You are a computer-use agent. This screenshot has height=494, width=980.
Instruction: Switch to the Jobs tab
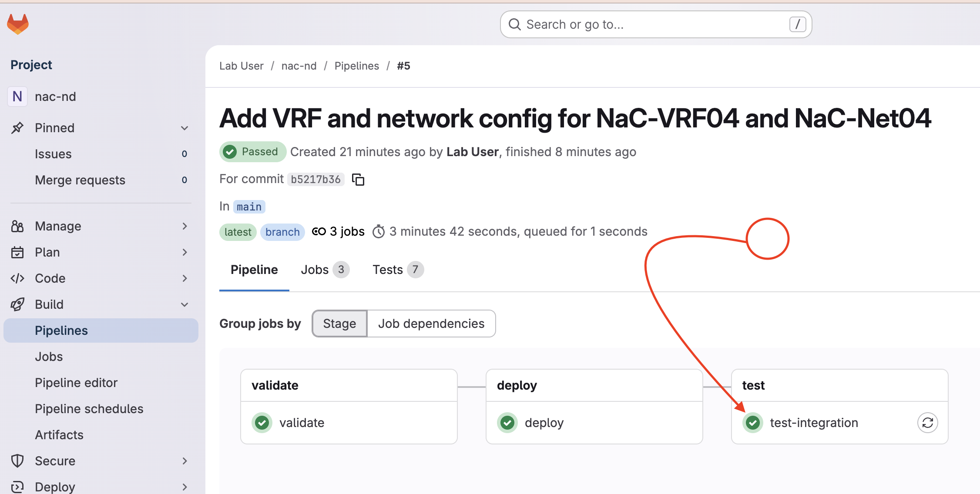pos(325,270)
